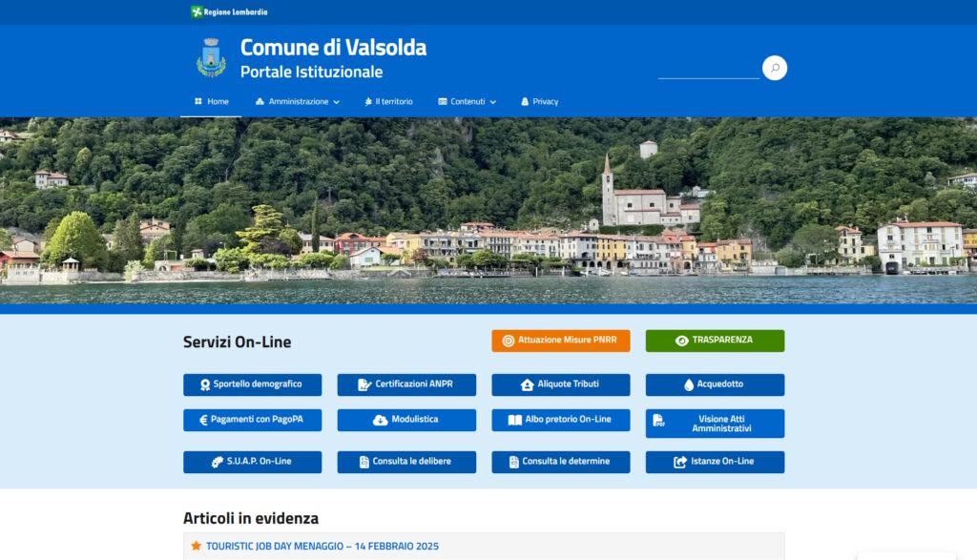Click the Regione Lombardia text link

tap(236, 11)
